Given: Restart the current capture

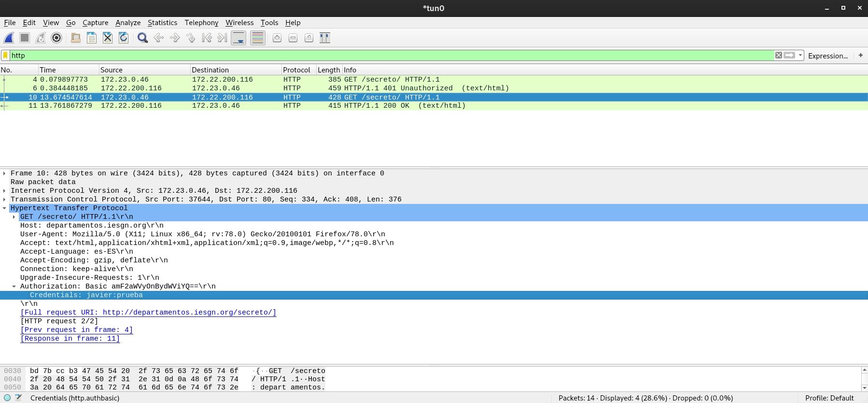Looking at the screenshot, I should 41,38.
